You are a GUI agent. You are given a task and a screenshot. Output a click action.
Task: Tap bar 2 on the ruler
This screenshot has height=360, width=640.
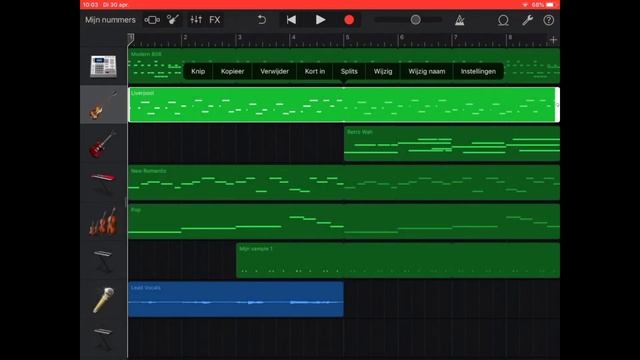click(185, 38)
